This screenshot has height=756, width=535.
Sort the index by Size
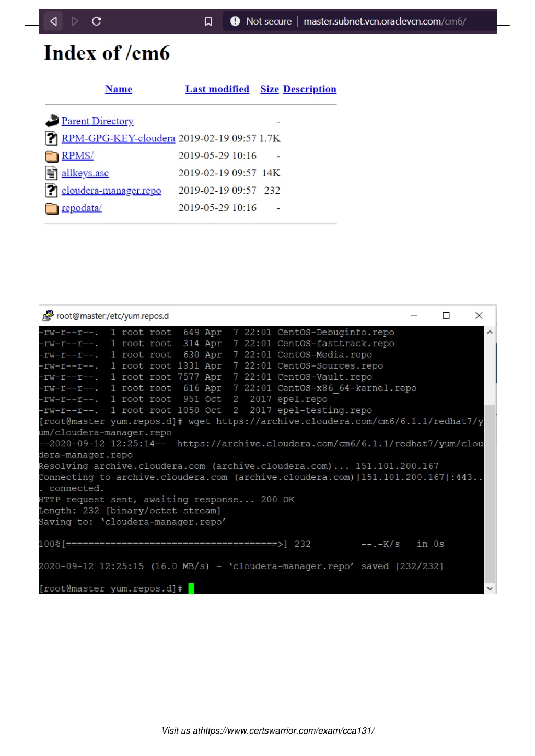tap(270, 89)
